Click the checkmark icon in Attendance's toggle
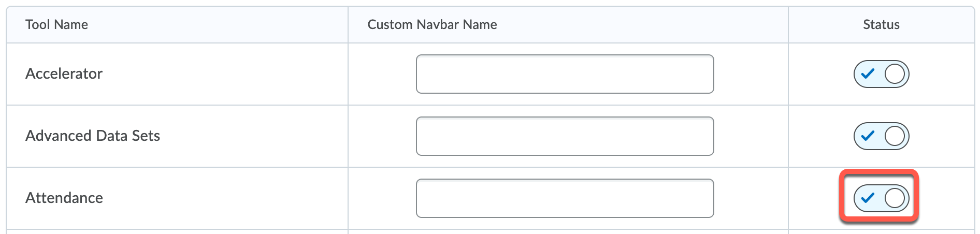 click(868, 198)
